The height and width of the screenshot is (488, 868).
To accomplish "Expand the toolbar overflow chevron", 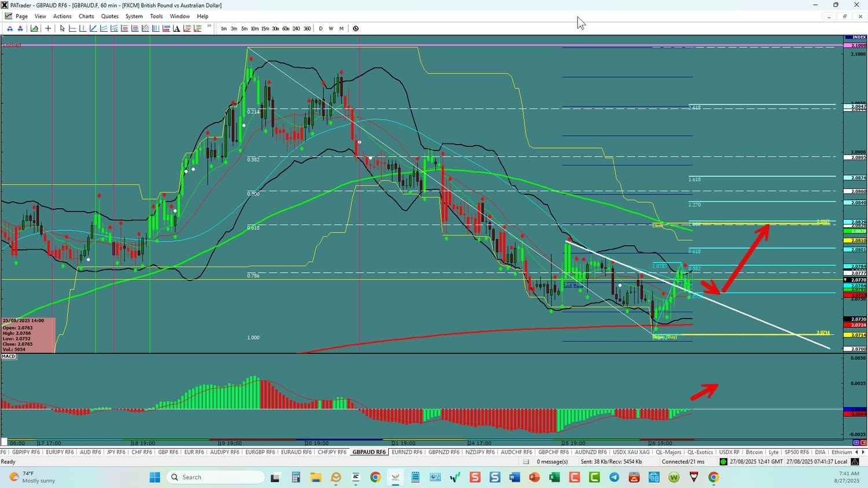I will 209,27.
